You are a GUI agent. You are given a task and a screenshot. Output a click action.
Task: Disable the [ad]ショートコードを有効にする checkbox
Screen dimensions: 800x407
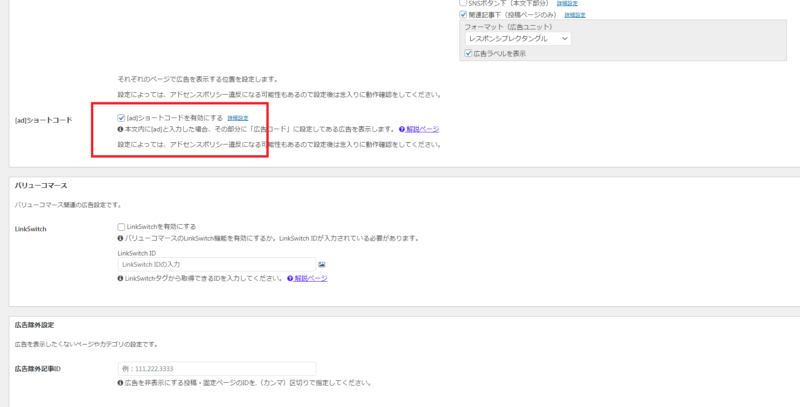(121, 118)
